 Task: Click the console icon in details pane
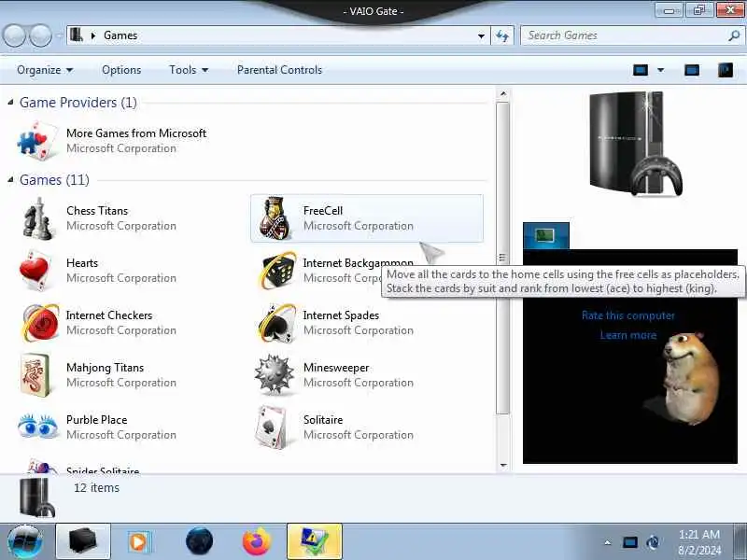[36, 497]
